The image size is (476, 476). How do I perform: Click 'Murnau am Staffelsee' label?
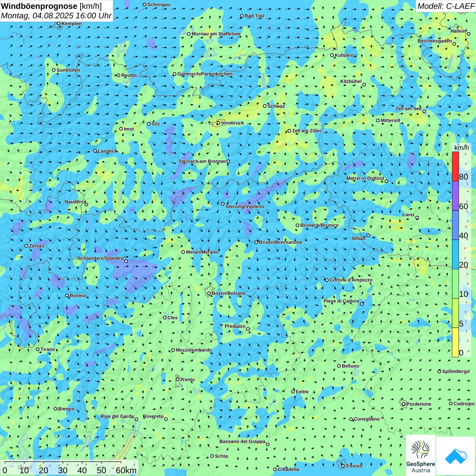[216, 34]
